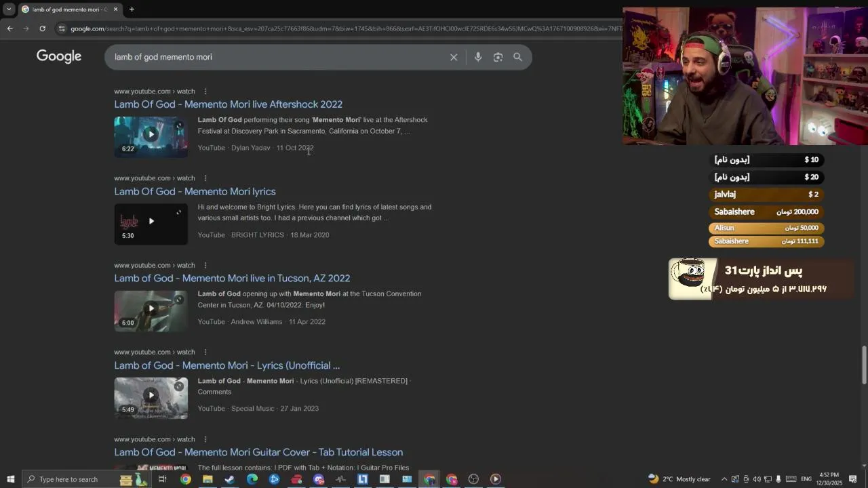This screenshot has height=488, width=868.
Task: Click the 'jalvlaj $2' donation entry
Action: tap(766, 195)
